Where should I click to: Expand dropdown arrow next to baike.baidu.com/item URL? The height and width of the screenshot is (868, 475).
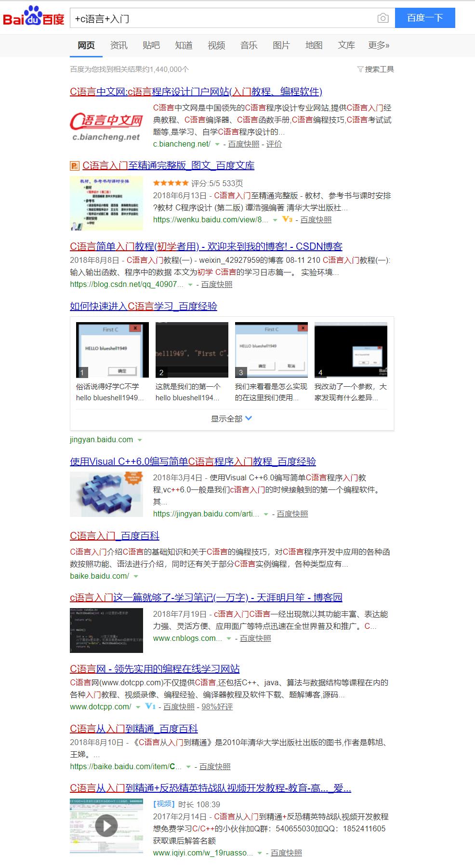click(x=188, y=767)
